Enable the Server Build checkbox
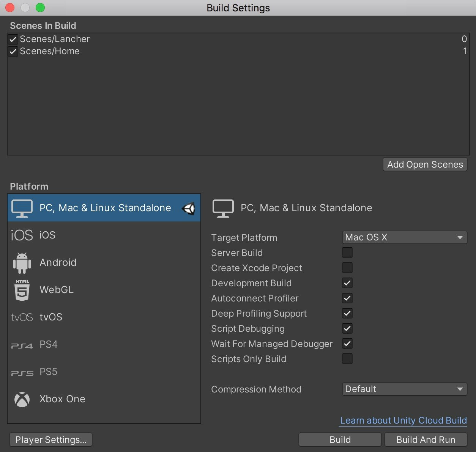 pos(347,253)
